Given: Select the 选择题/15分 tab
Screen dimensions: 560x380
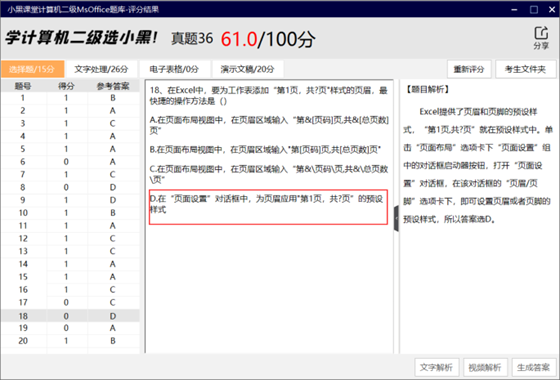Looking at the screenshot, I should coord(32,69).
